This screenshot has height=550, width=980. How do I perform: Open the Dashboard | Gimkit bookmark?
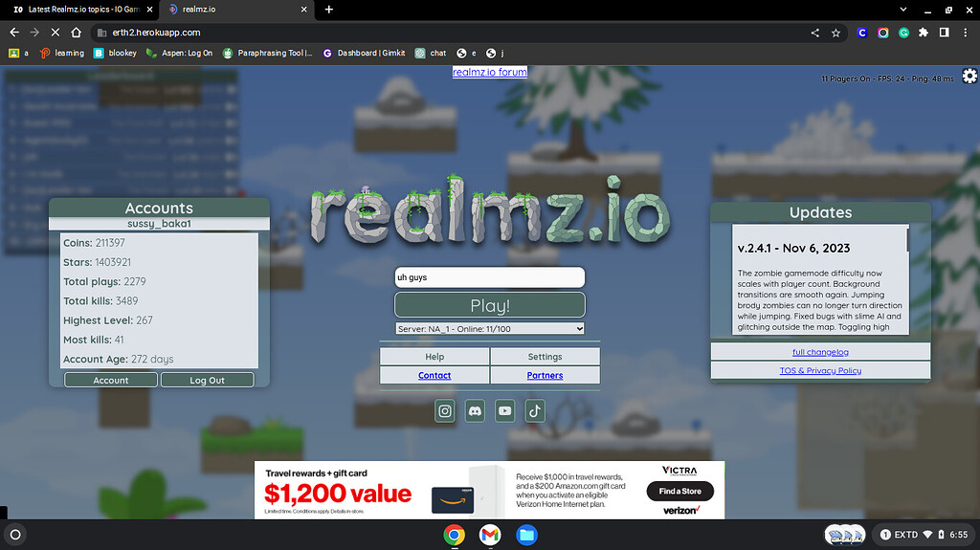coord(365,54)
